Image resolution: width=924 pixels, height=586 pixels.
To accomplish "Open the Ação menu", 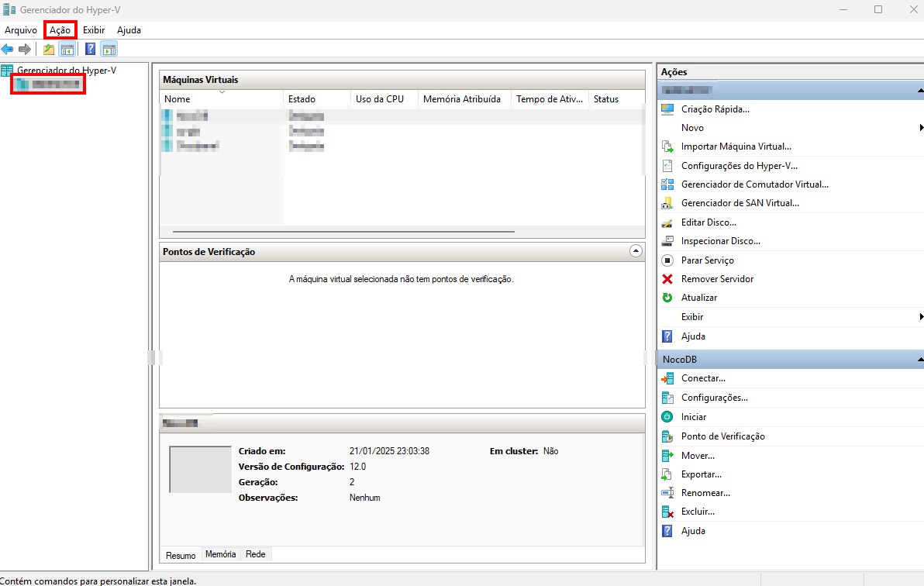I will pyautogui.click(x=60, y=30).
